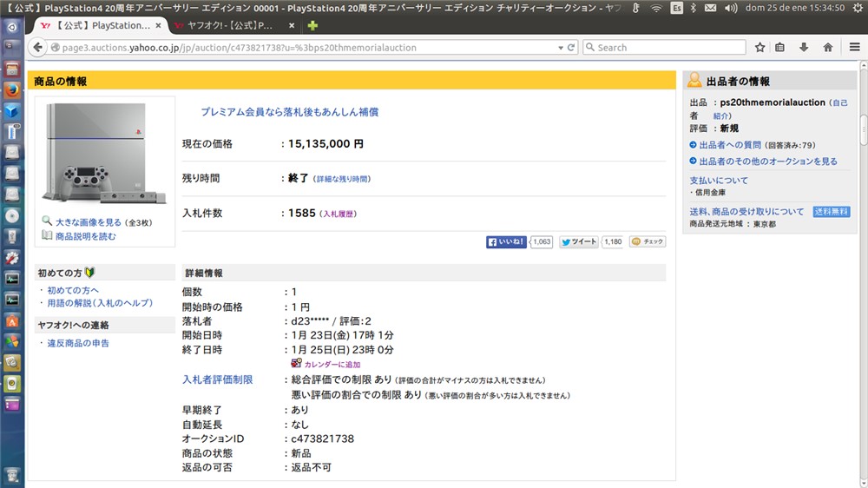Screen dimensions: 868x488
Task: Show bookmarks list icon in toolbar
Action: pyautogui.click(x=780, y=48)
